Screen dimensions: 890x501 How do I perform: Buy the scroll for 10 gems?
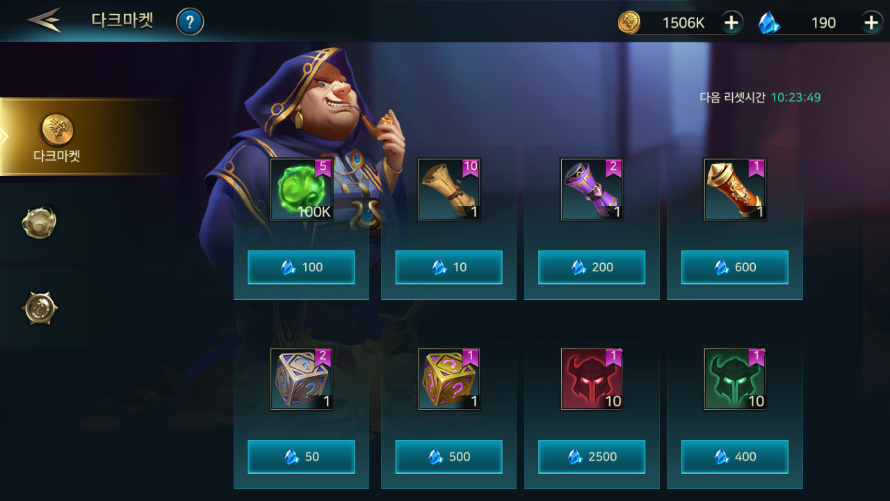coord(449,267)
